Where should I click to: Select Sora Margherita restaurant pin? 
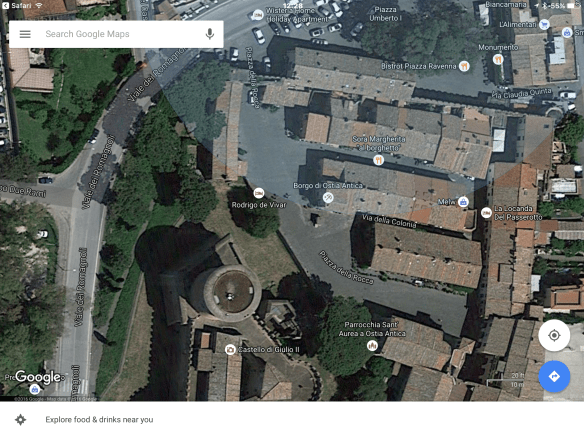pyautogui.click(x=378, y=160)
